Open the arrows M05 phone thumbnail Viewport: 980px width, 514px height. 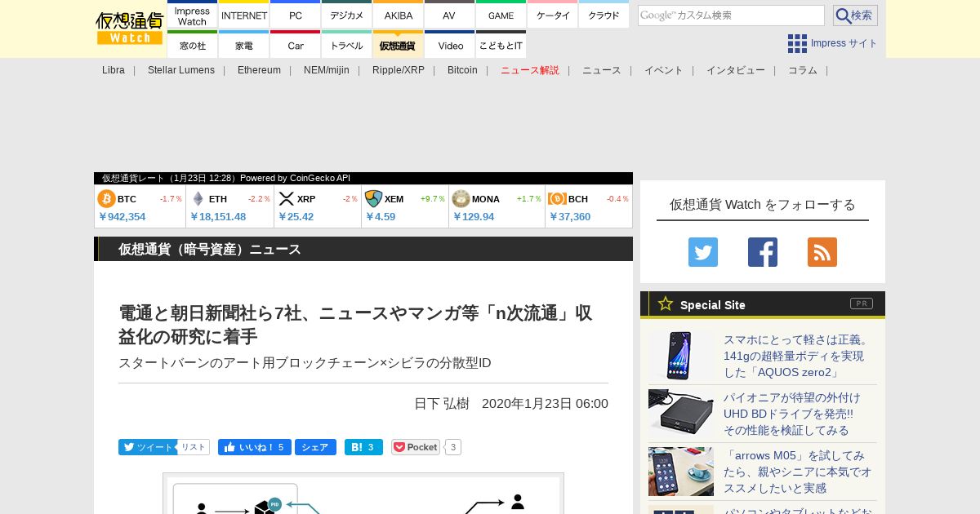[x=681, y=472]
